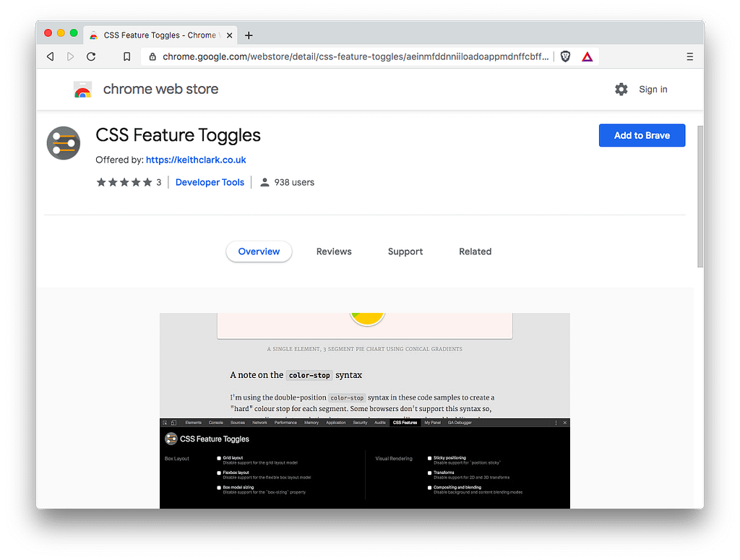Click the red triangle extension icon
This screenshot has height=560, width=740.
(588, 56)
